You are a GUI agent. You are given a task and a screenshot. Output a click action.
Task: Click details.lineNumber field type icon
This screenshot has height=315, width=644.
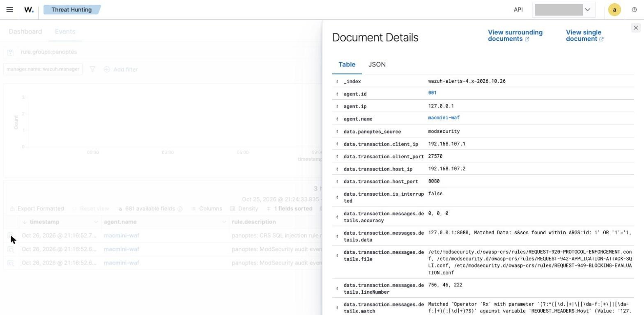pos(337,289)
